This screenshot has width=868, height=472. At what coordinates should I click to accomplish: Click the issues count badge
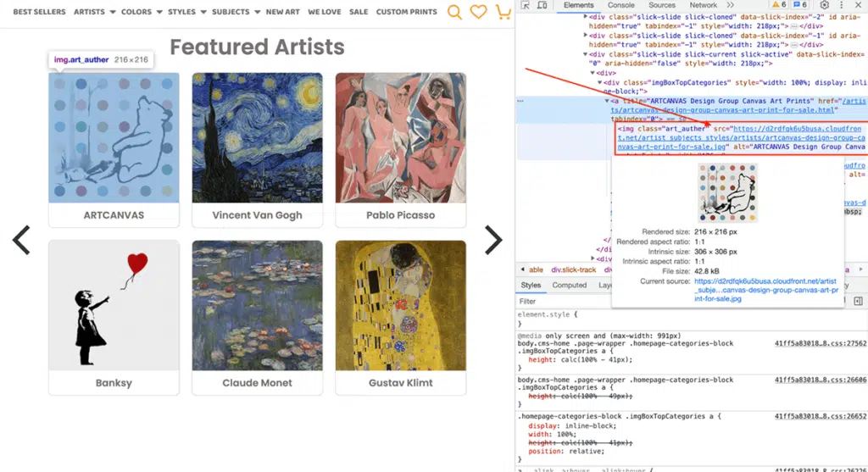(x=800, y=4)
